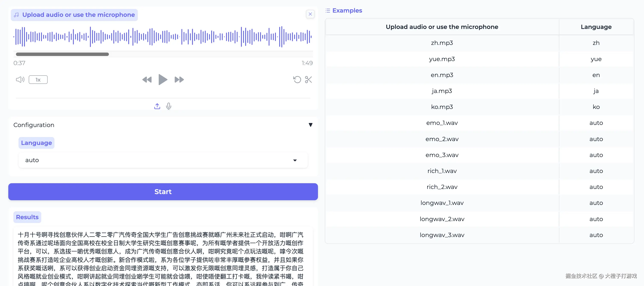Collapse the Configuration section

[310, 125]
